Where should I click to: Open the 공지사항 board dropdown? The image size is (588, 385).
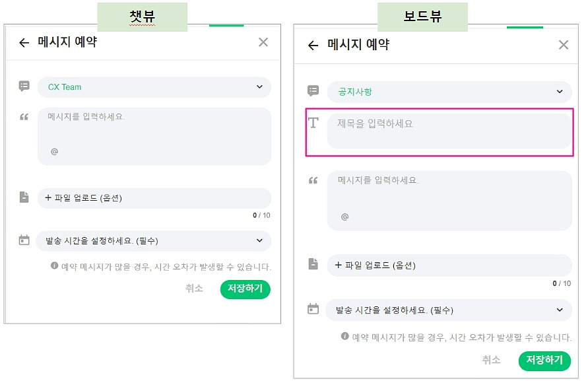pos(449,92)
